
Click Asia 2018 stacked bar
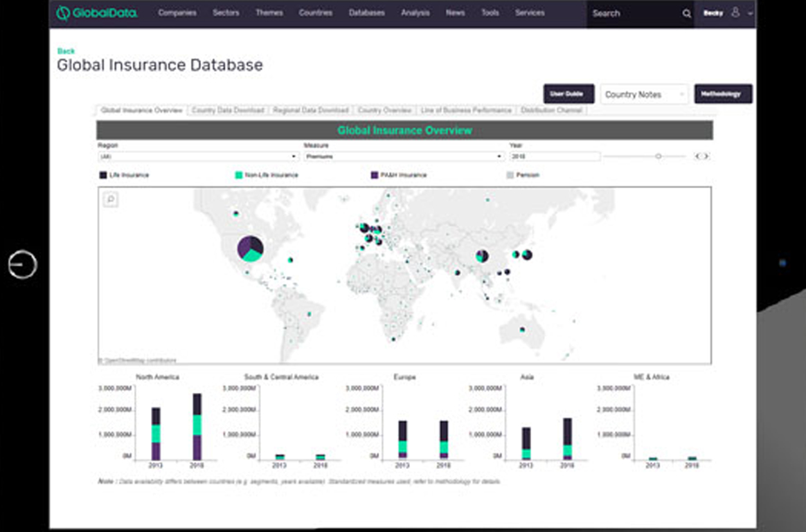(567, 439)
